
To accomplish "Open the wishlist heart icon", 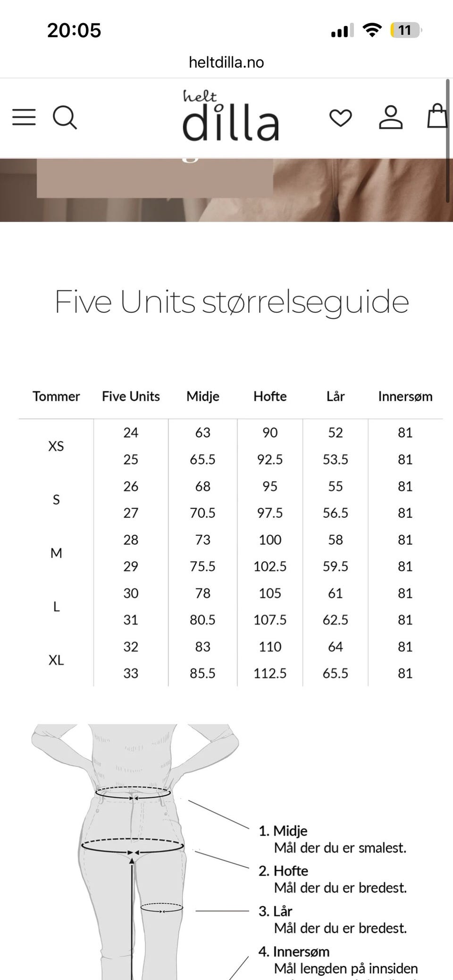I will pyautogui.click(x=341, y=118).
